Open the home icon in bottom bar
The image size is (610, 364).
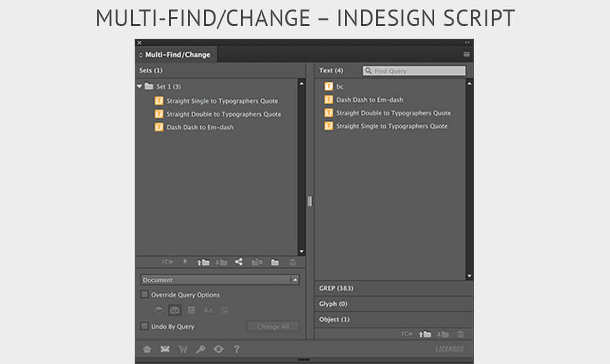[x=147, y=349]
